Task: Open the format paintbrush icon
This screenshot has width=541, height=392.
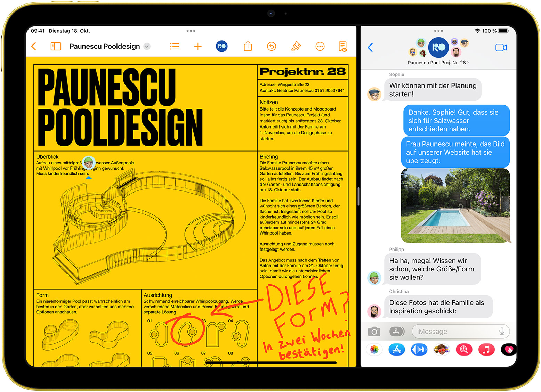Action: point(296,46)
